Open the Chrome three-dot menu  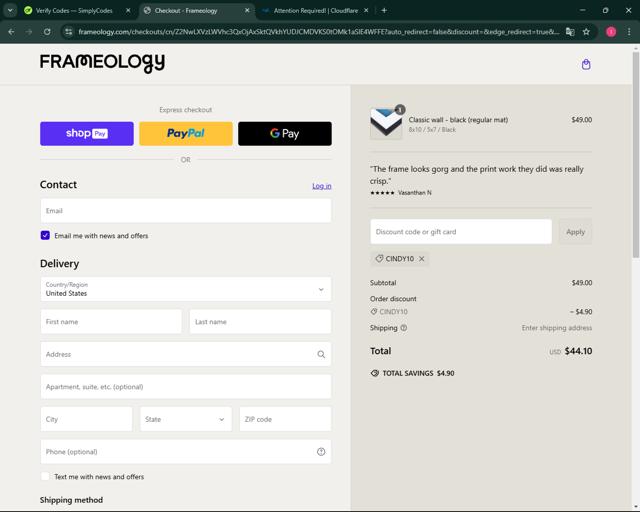(629, 31)
